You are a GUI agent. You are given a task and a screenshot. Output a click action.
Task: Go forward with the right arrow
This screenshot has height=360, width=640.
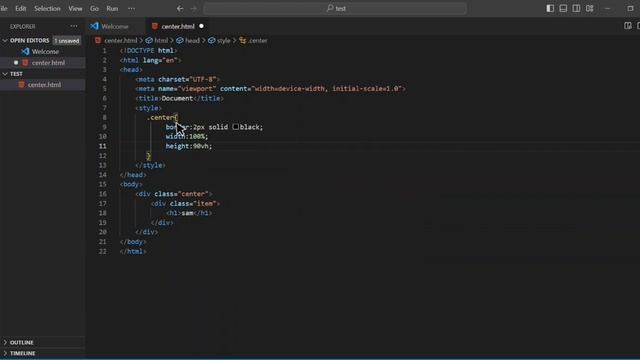coord(193,8)
